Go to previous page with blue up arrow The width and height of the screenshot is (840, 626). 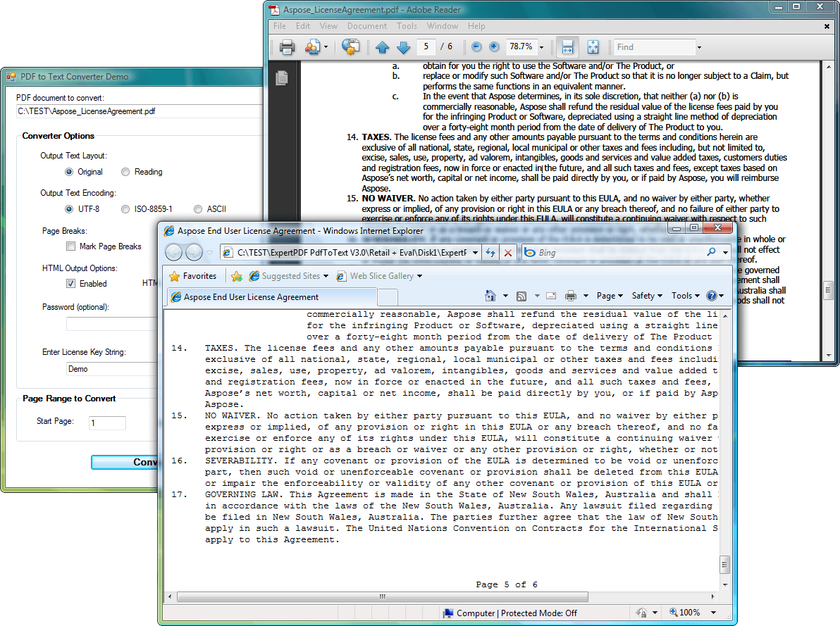tap(382, 47)
